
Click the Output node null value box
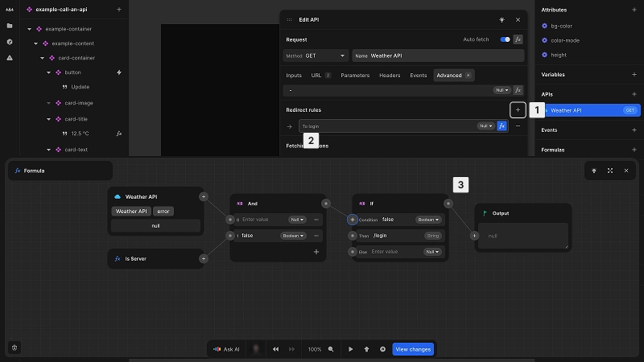tap(522, 236)
